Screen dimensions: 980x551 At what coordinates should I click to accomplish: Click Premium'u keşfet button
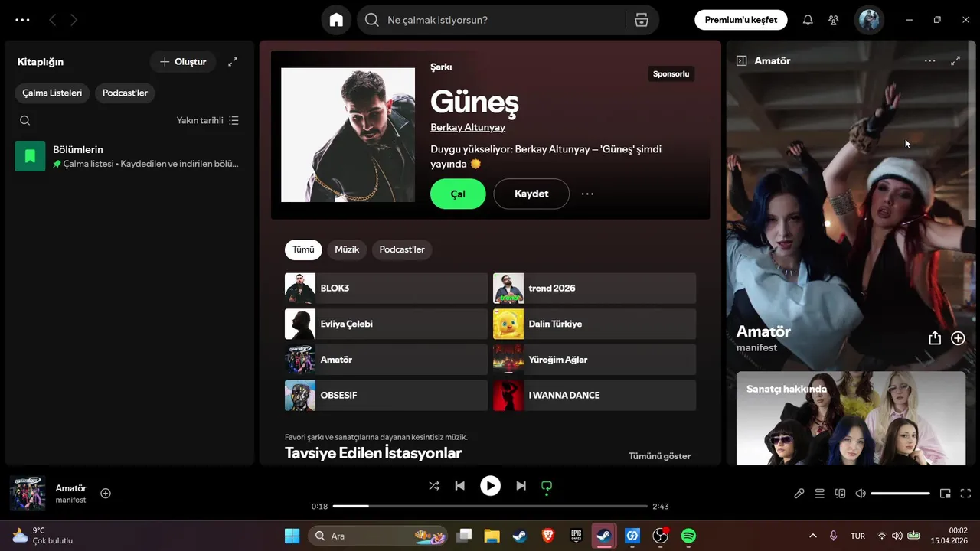click(x=741, y=20)
